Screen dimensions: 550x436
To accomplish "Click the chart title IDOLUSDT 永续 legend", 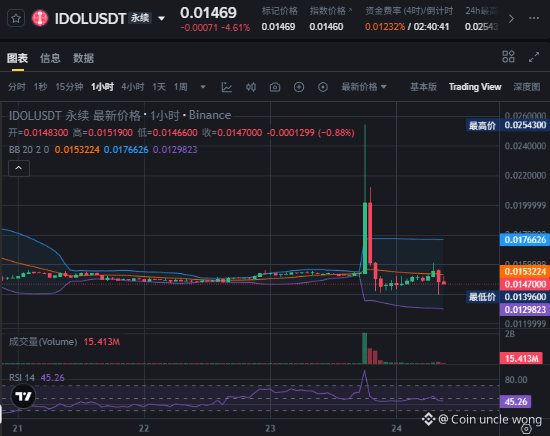I will pyautogui.click(x=120, y=115).
